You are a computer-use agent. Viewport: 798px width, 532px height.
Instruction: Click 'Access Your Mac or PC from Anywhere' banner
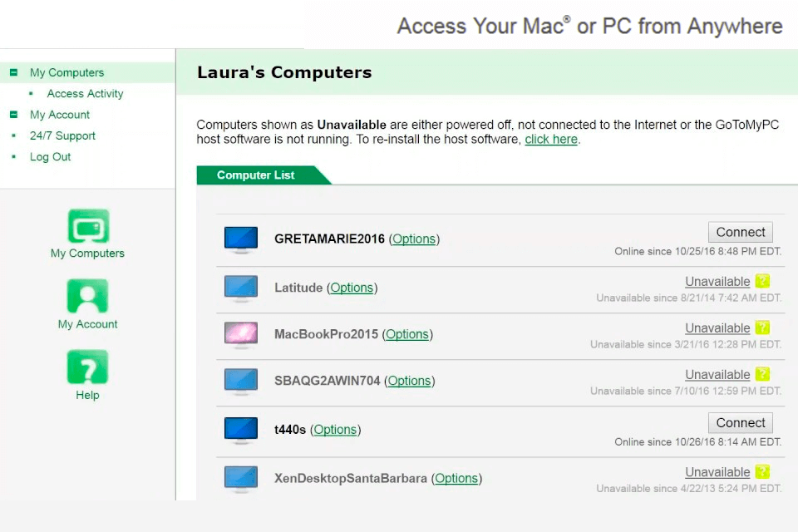(x=590, y=26)
